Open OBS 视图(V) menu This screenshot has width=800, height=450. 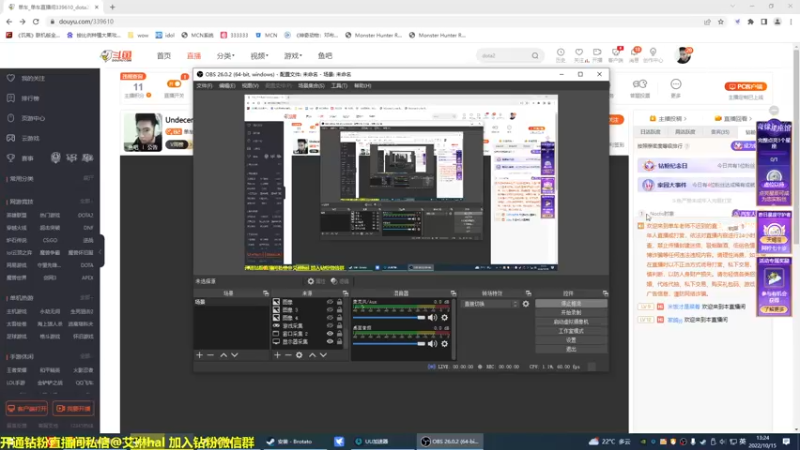[x=250, y=86]
